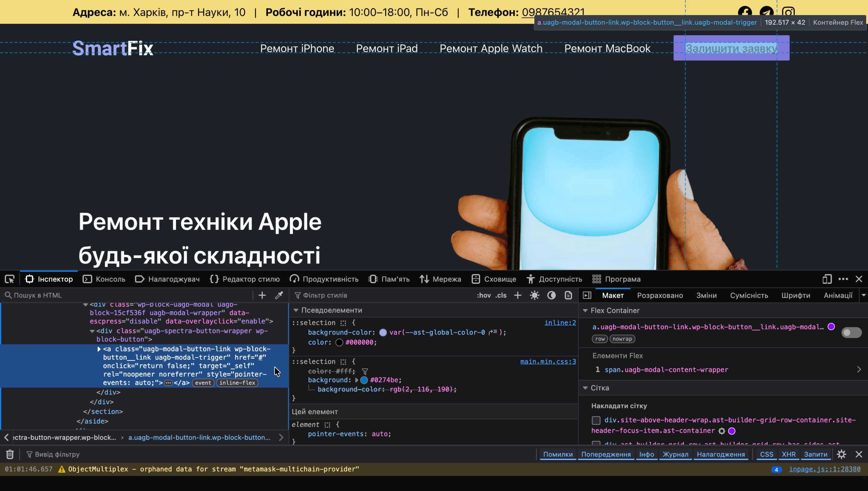Viewport: 868px width, 491px height.
Task: Open the Ремонт MacBook nav link
Action: (607, 48)
